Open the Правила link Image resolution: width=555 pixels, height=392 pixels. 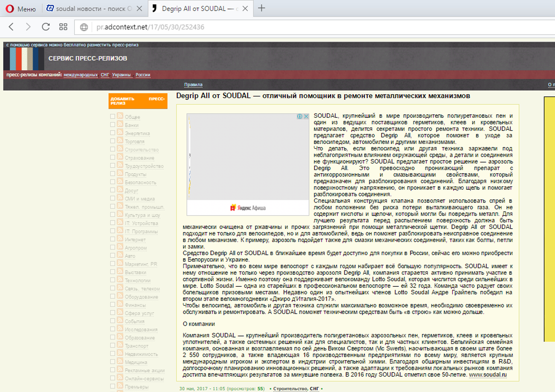point(193,85)
